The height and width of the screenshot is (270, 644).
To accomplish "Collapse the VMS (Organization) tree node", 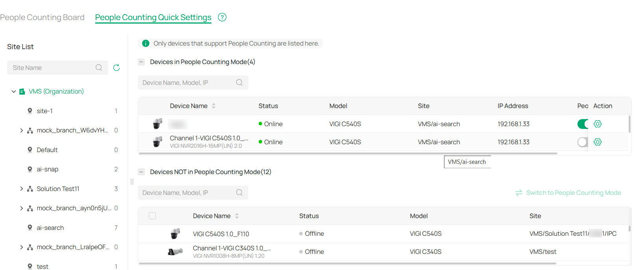I will (x=14, y=92).
